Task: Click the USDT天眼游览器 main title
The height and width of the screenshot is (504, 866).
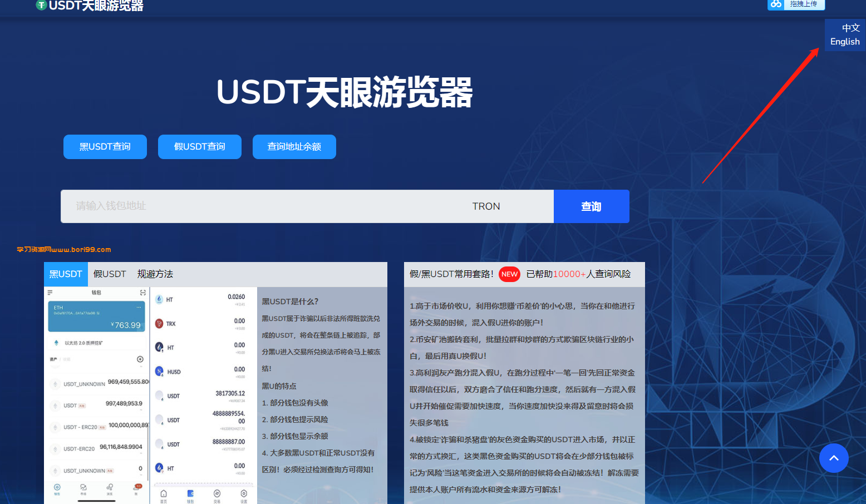Action: coord(345,92)
